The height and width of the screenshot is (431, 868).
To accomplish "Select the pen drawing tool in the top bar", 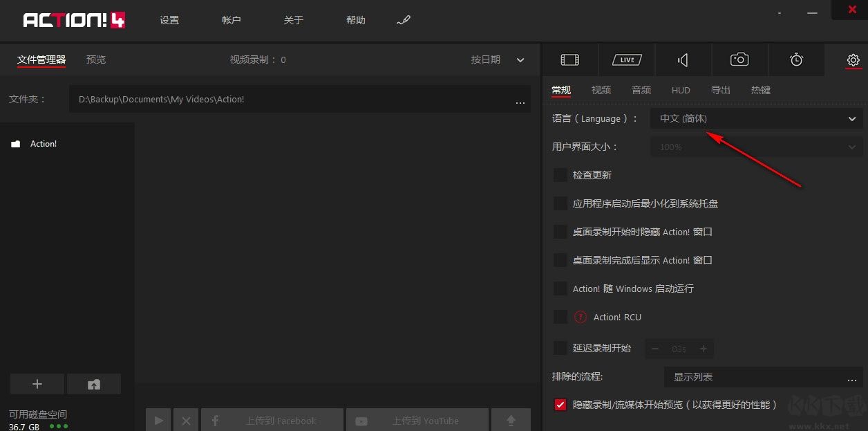I will coord(404,20).
